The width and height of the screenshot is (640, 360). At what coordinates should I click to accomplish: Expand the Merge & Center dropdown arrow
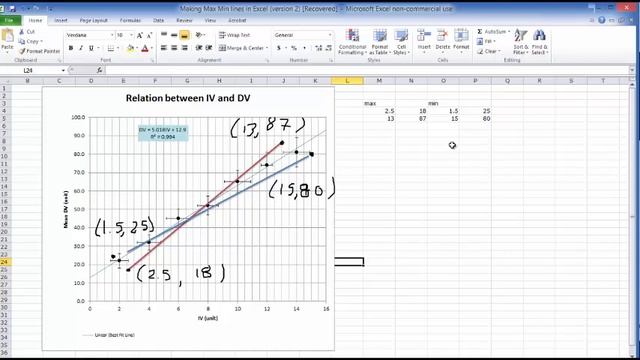[267, 48]
